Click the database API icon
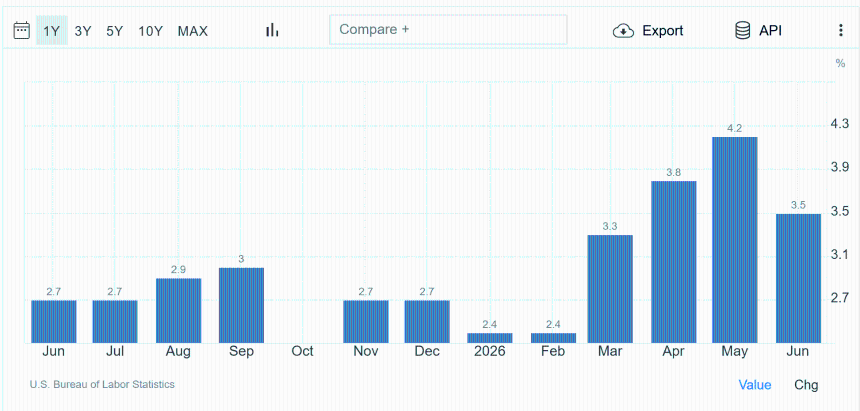 coord(743,31)
